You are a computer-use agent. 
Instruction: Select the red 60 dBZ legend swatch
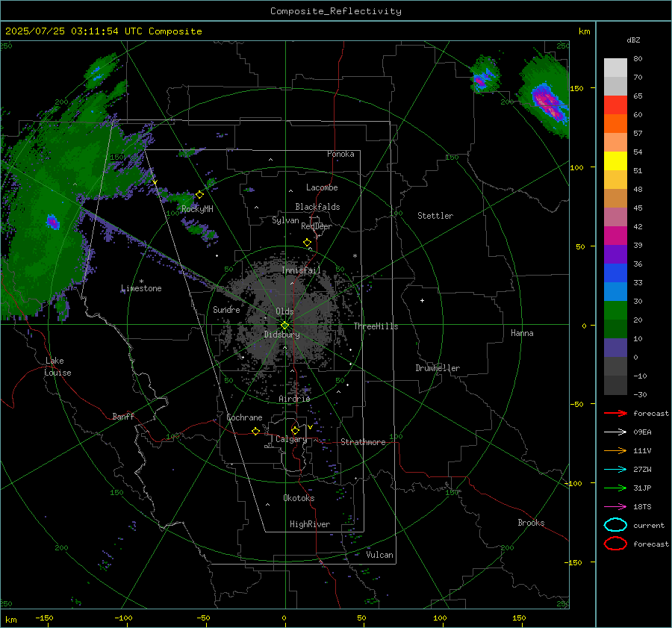(615, 105)
